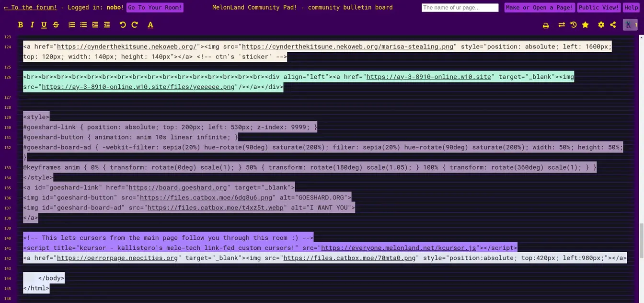Redo the last edit
644x303 pixels.
[135, 25]
